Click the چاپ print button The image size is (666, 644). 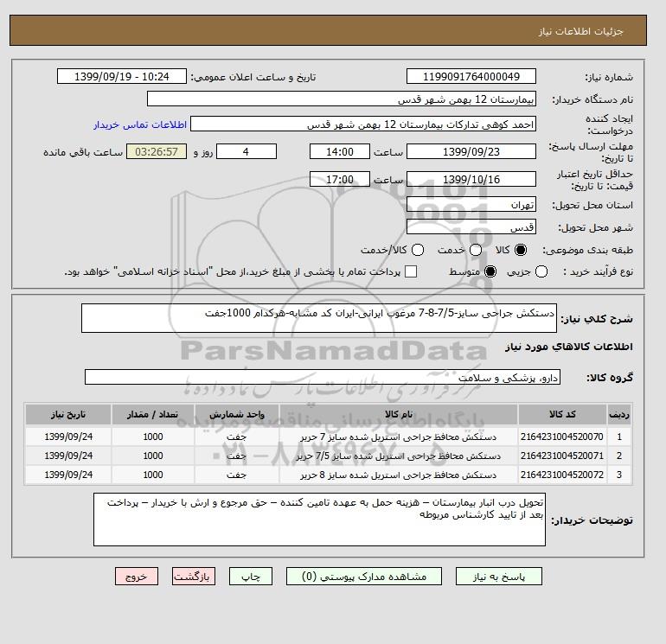click(251, 577)
